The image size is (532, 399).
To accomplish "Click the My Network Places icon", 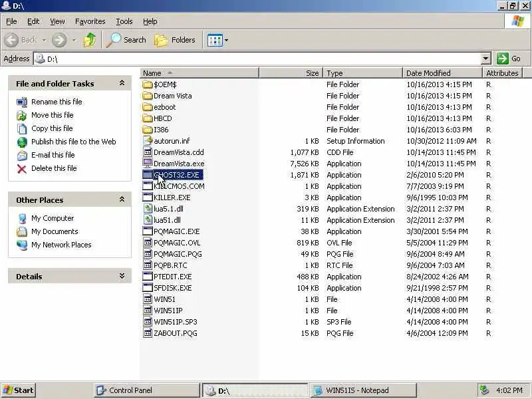I will (22, 245).
